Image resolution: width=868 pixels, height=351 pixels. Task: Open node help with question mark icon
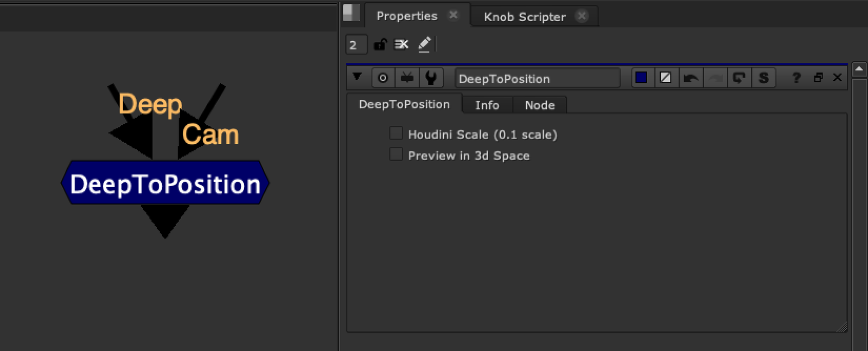point(796,78)
